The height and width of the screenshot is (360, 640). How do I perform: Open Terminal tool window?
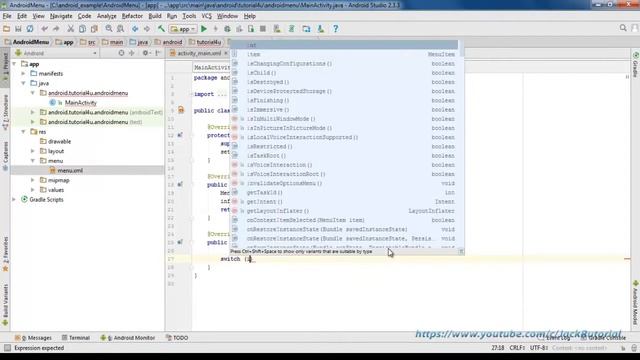click(76, 338)
